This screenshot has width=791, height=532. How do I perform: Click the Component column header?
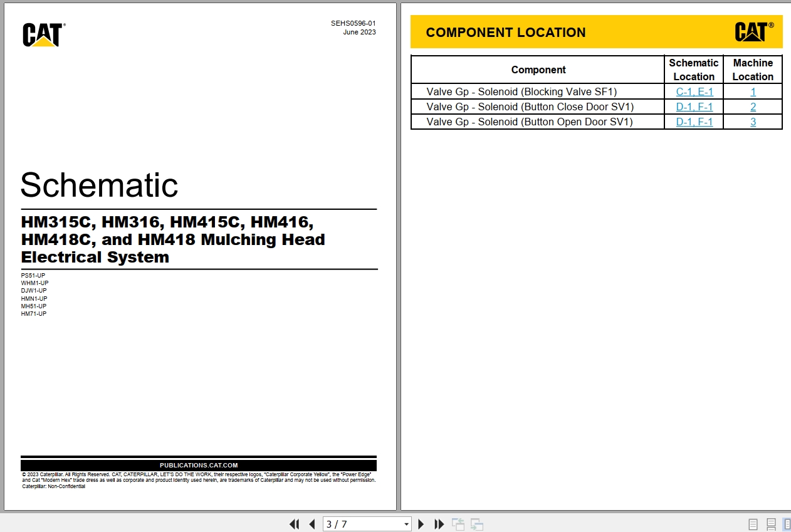pos(538,70)
